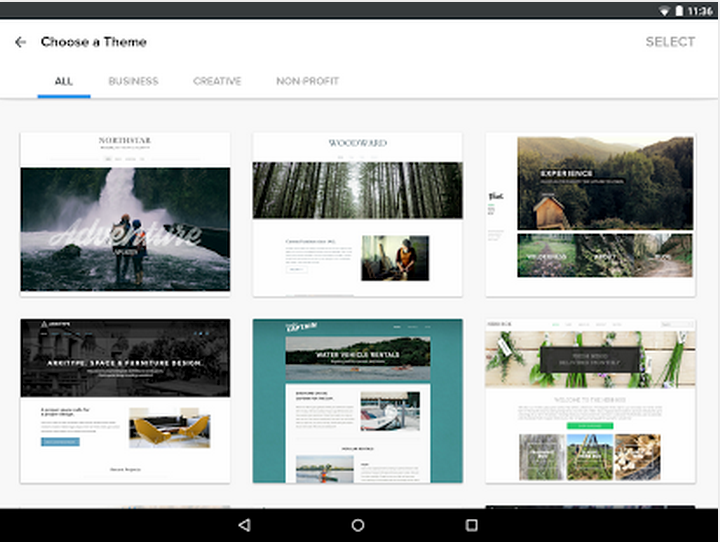The width and height of the screenshot is (720, 542).
Task: Choose the Experience forest cabin theme thumbnail
Action: coord(591,214)
